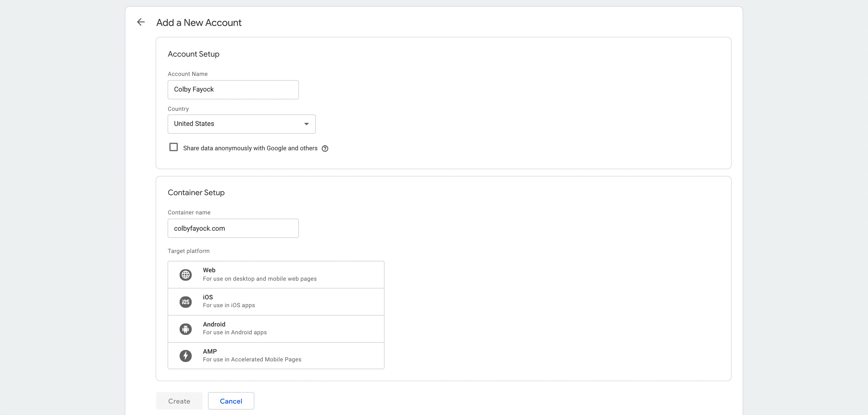Click the help icon beside Share data
868x415 pixels.
click(325, 148)
